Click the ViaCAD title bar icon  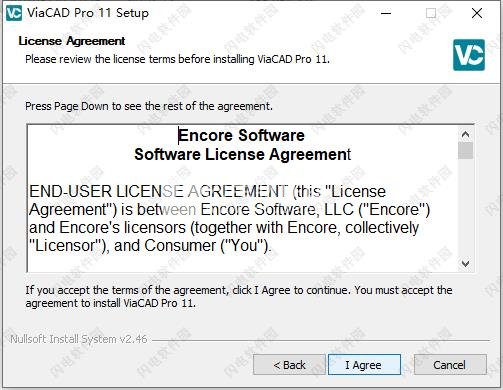pyautogui.click(x=14, y=13)
